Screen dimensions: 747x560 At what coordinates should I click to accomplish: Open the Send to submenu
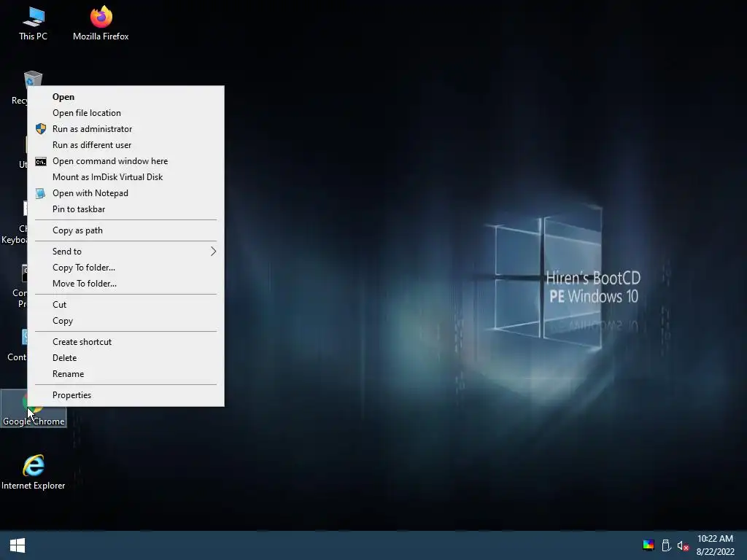pos(125,252)
